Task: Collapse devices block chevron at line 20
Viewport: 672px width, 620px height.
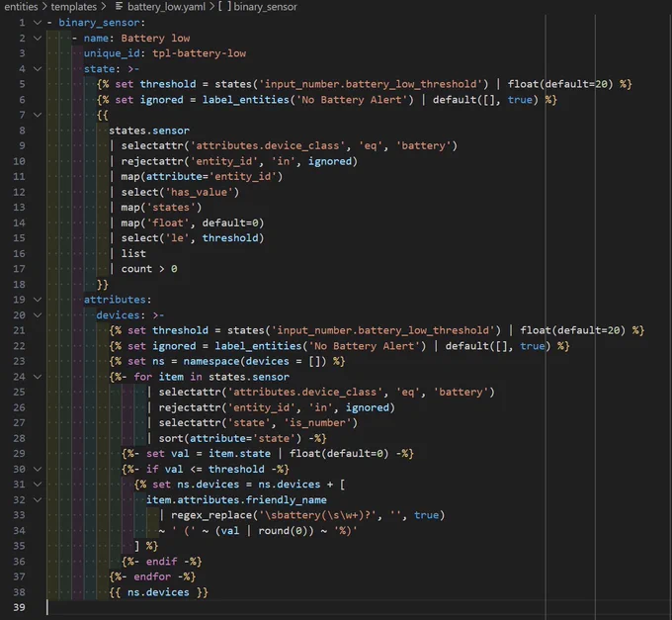Action: (x=38, y=315)
